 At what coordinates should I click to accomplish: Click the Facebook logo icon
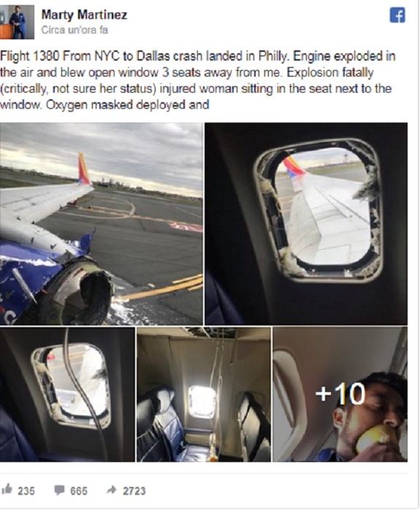point(397,15)
